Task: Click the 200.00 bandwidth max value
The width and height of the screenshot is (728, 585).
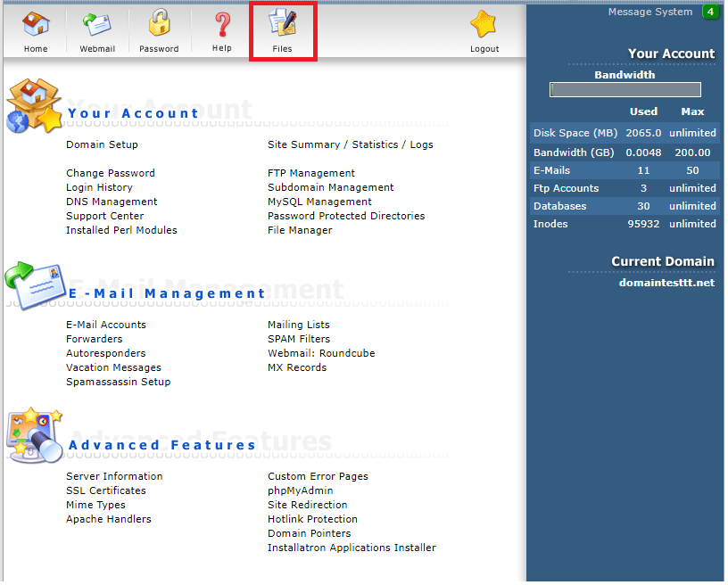Action: (693, 153)
